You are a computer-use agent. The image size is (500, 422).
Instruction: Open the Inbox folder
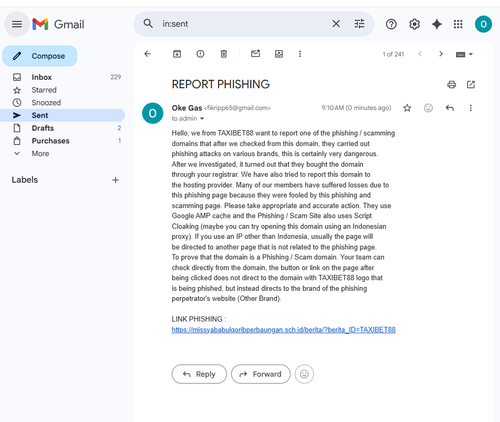click(x=63, y=77)
